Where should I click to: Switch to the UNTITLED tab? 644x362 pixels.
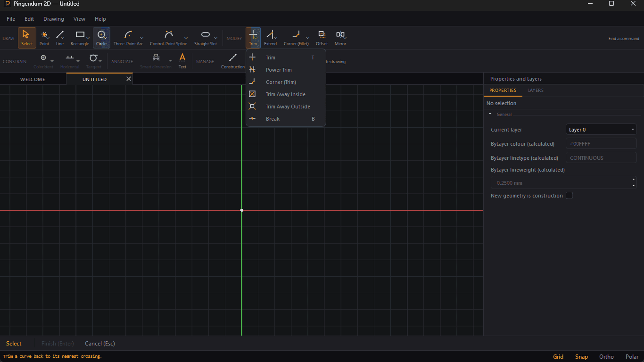(95, 79)
